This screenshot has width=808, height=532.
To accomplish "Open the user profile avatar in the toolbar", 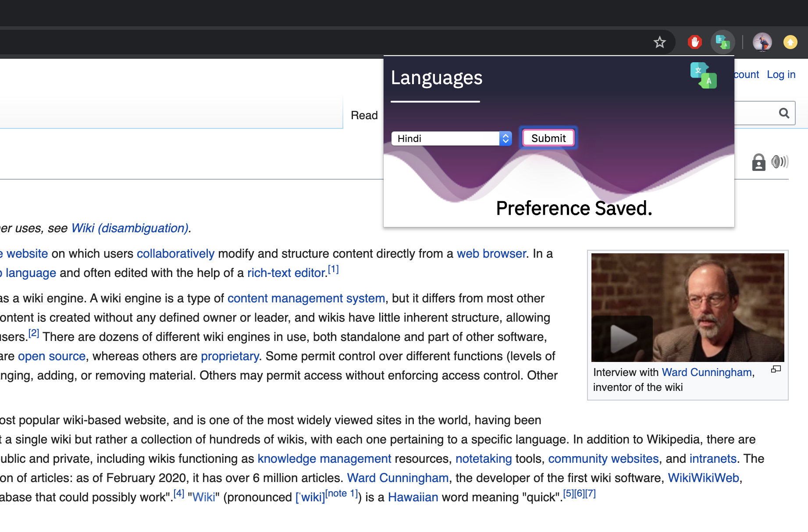I will click(762, 42).
